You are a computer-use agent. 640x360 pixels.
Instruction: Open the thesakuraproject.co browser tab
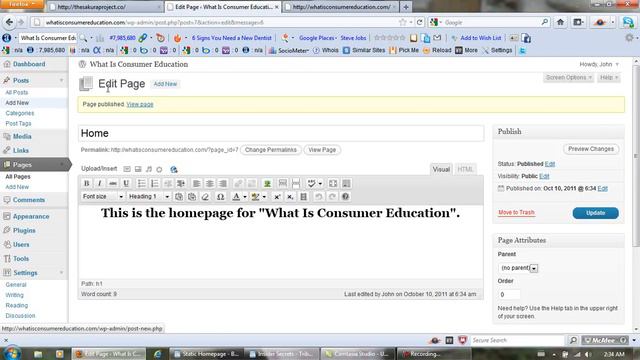tap(104, 7)
